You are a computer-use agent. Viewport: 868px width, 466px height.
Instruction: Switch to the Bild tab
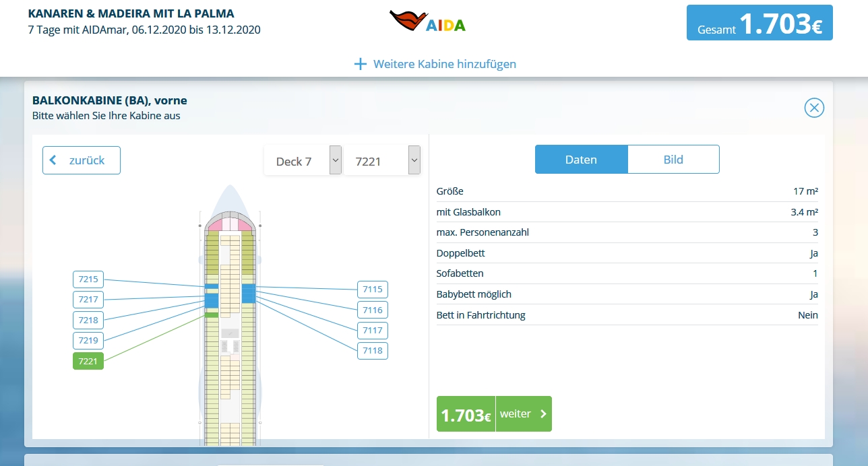[673, 160]
